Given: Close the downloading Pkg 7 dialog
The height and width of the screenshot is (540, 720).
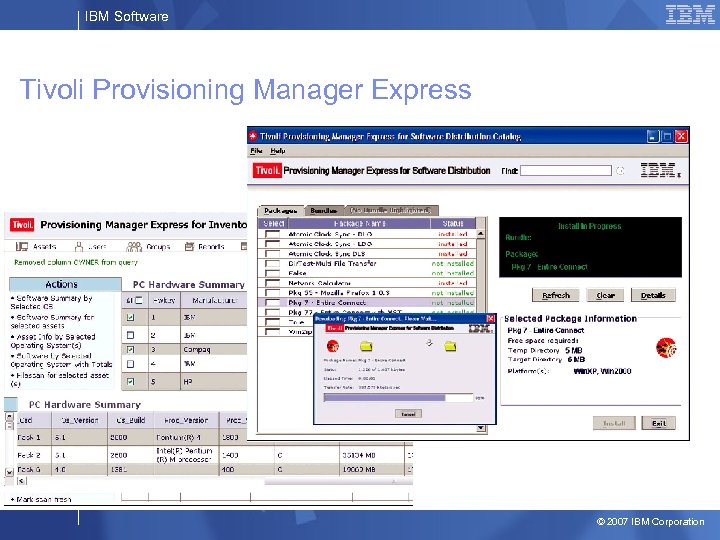Looking at the screenshot, I should click(x=490, y=318).
